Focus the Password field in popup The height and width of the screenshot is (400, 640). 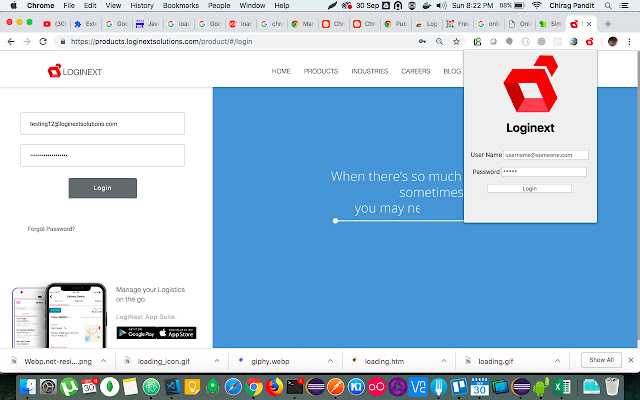544,172
